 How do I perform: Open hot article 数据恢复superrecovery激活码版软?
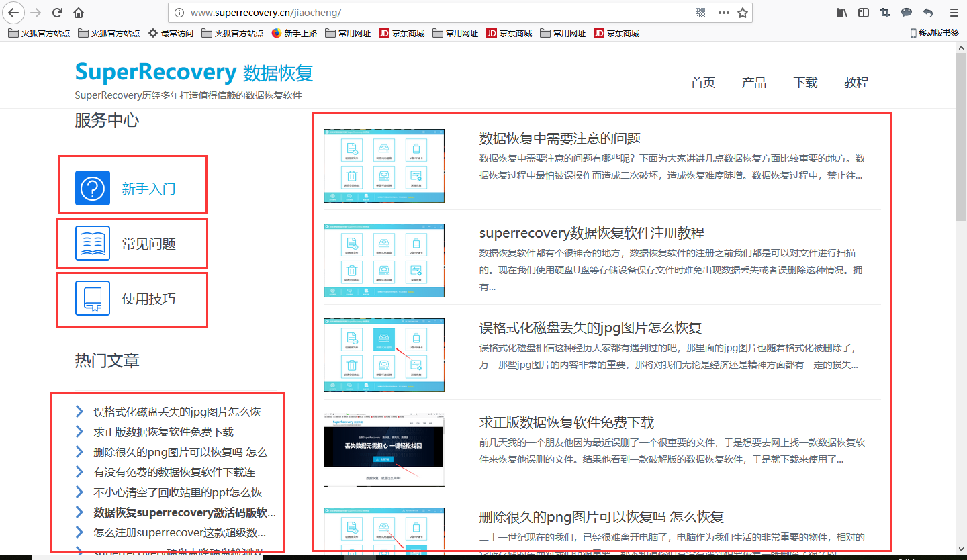tap(185, 512)
